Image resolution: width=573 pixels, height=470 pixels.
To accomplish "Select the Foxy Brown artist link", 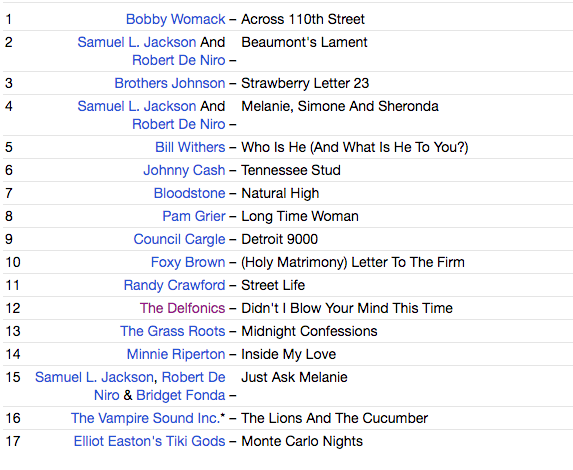I will tap(188, 262).
